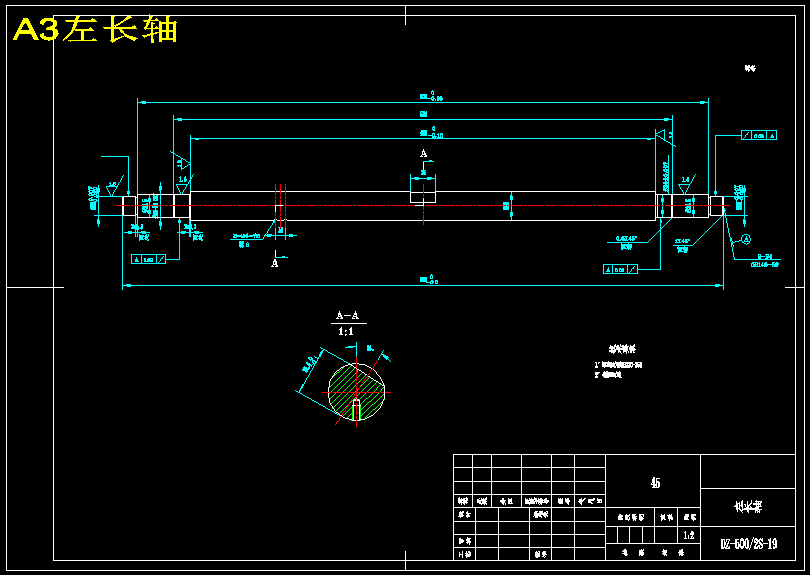810x575 pixels.
Task: Select the green hatched cross-section circle
Action: (356, 392)
